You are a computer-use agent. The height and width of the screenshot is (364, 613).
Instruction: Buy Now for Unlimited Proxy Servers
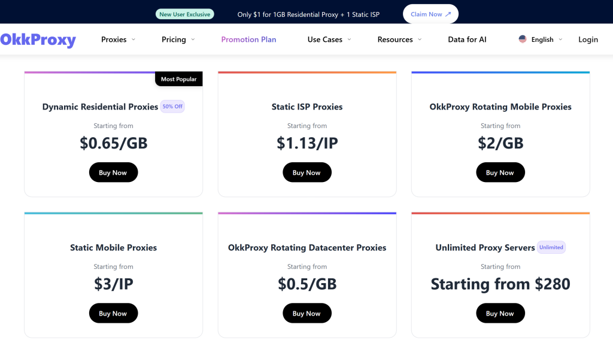500,313
